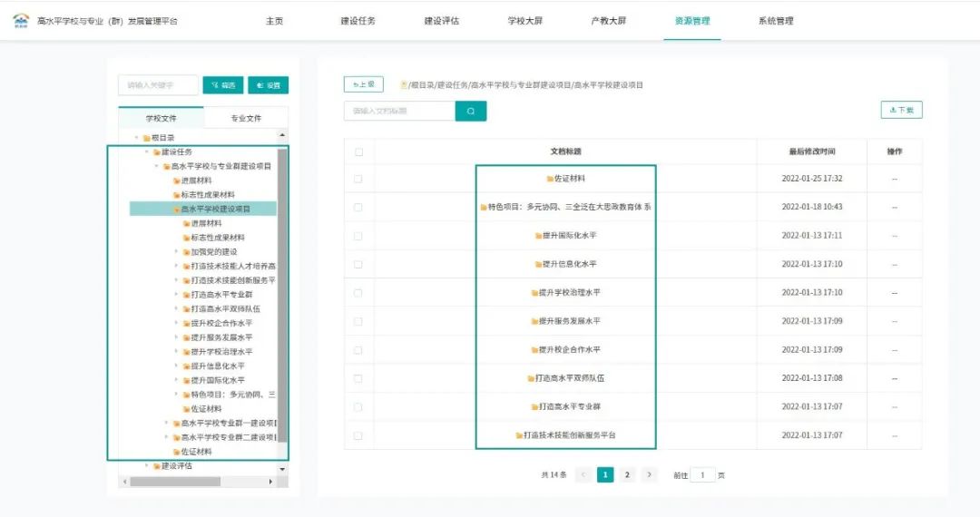This screenshot has height=517, width=980.
Task: Click the folder icon of 根目录 in tree
Action: (x=147, y=138)
